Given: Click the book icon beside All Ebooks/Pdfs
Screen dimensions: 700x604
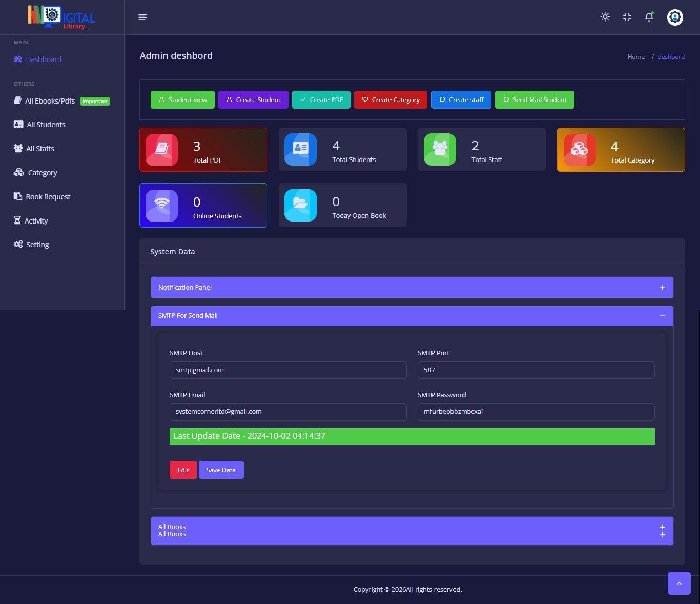Looking at the screenshot, I should pyautogui.click(x=17, y=100).
